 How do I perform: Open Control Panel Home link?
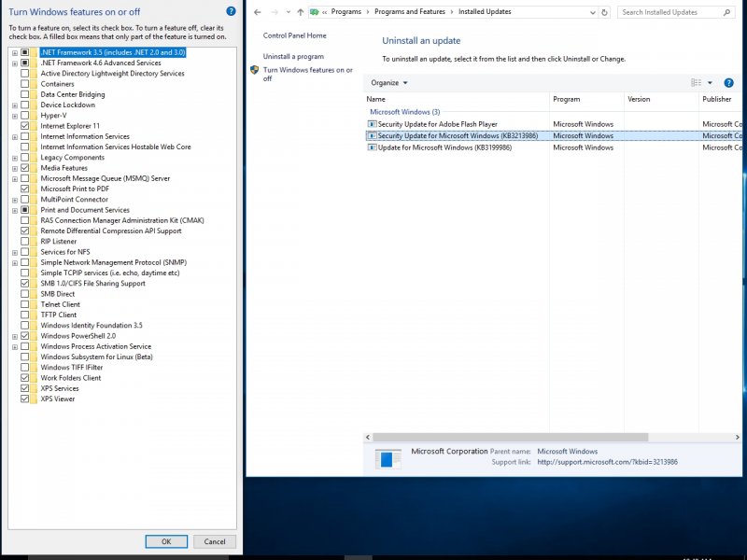click(x=294, y=35)
